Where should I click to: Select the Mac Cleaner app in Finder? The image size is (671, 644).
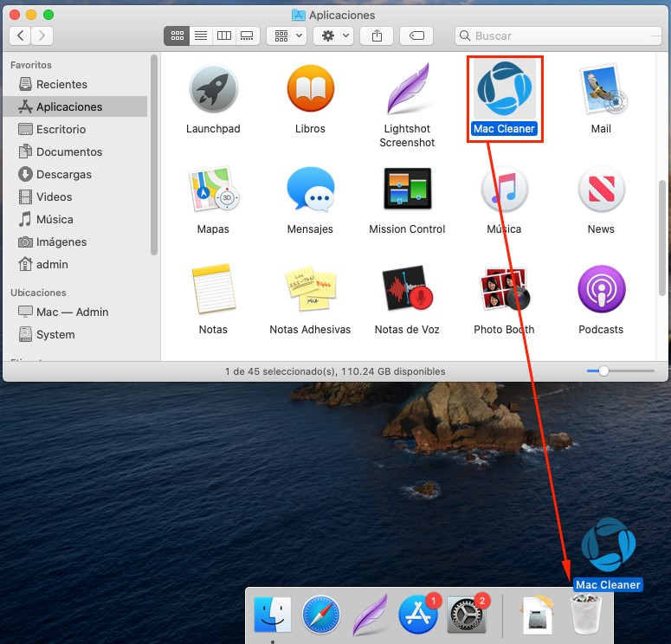click(x=504, y=89)
